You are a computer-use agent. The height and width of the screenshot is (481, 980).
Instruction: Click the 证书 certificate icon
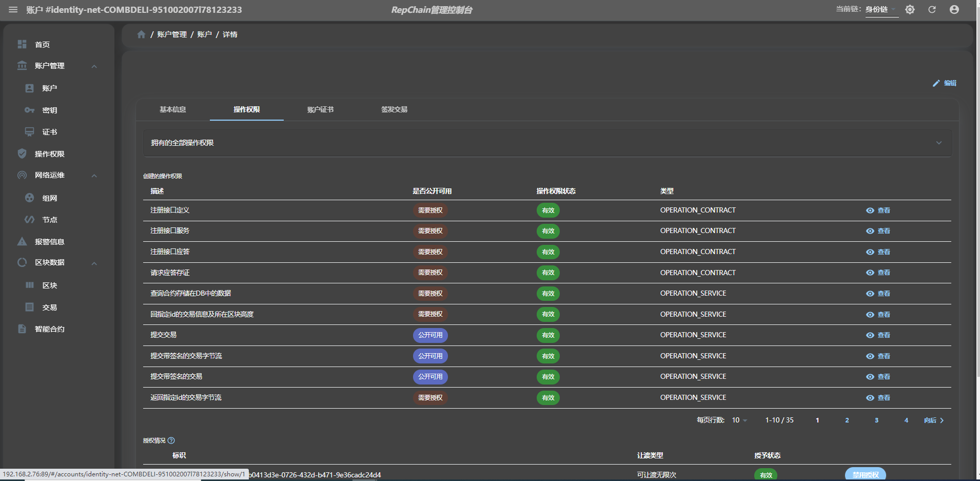click(x=30, y=132)
